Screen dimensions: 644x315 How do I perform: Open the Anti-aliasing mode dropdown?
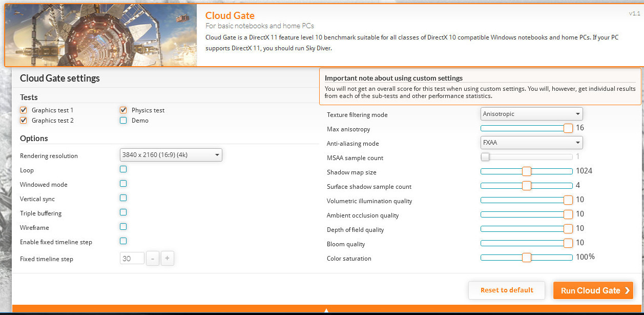[532, 143]
